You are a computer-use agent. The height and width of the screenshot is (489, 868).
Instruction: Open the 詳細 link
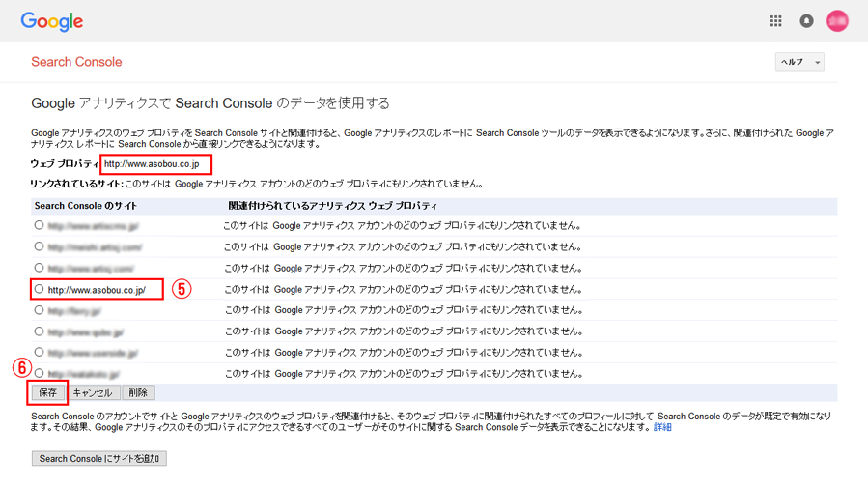(x=662, y=427)
